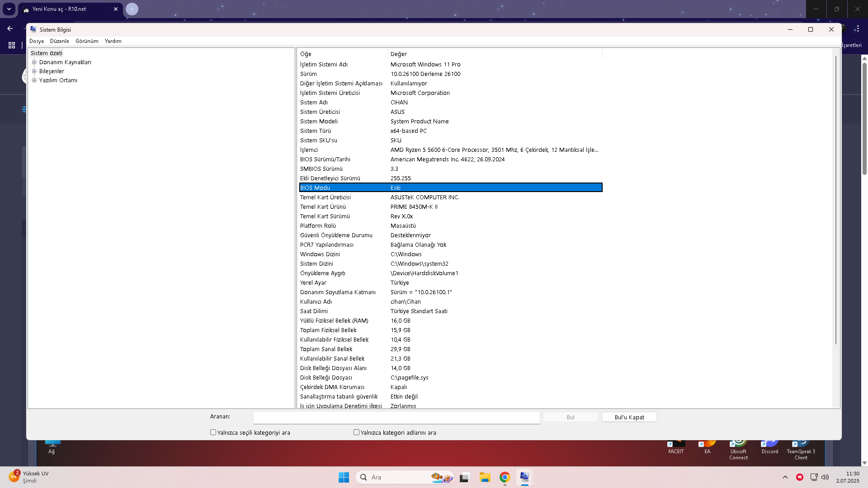Open the taskbar clock and date
Screen dimensions: 868x488
click(x=848, y=477)
